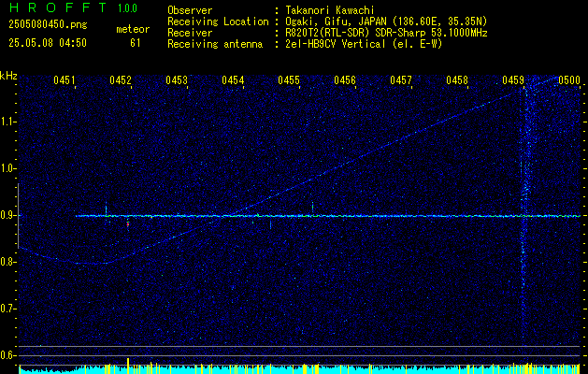Click the 0452 time marker
The height and width of the screenshot is (374, 588).
(x=121, y=80)
